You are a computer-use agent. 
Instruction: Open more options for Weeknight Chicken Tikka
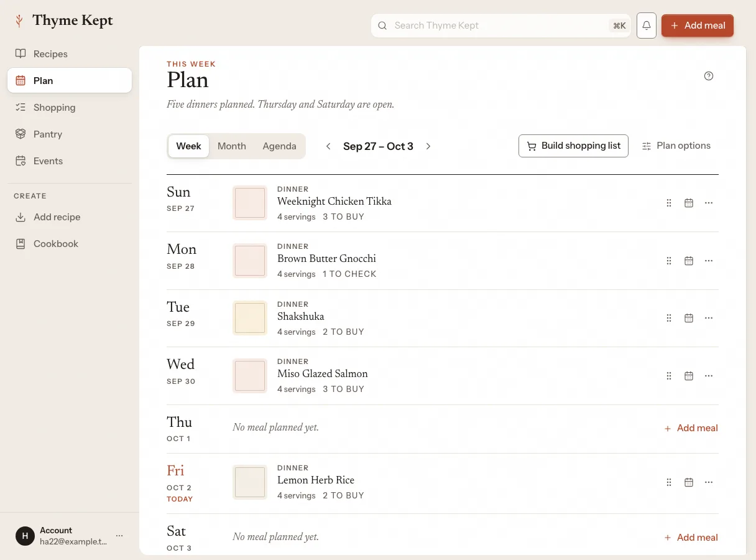(709, 203)
